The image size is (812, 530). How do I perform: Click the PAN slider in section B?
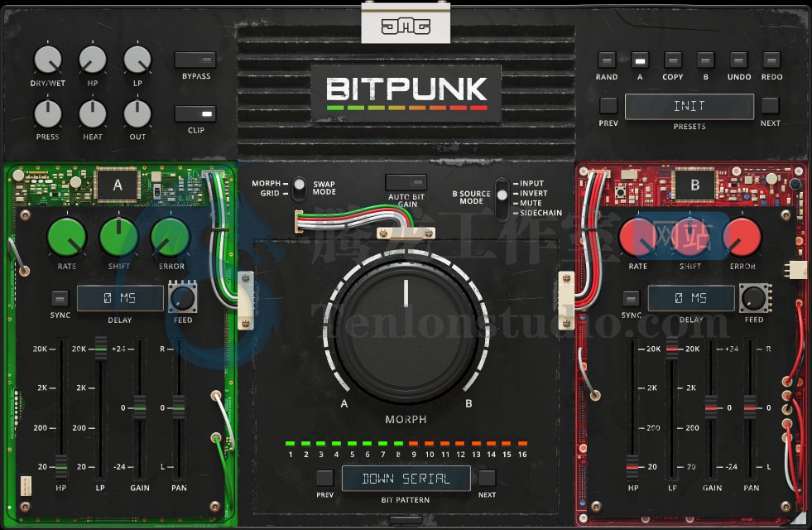[750, 409]
